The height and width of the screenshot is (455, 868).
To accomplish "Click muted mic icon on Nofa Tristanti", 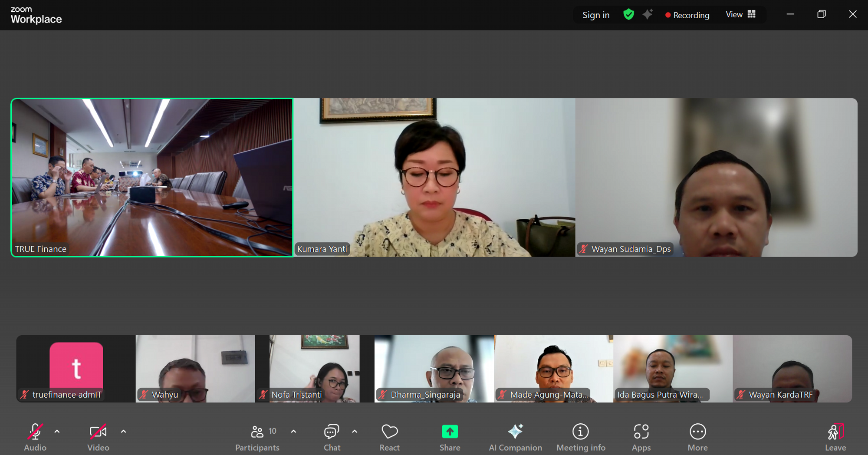I will click(x=263, y=395).
